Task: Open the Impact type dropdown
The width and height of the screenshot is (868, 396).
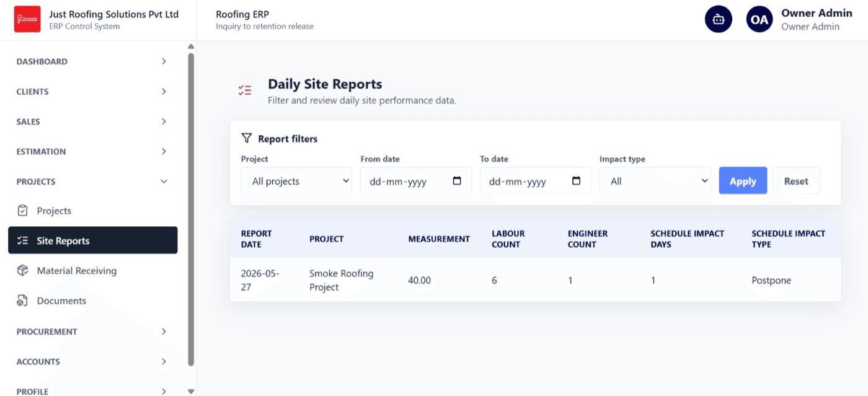Action: tap(655, 181)
